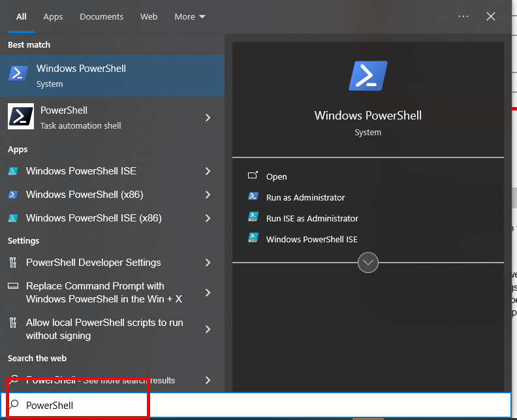Expand Allow local PowerShell scripts arrow
Screen dimensions: 517x420
[208, 329]
